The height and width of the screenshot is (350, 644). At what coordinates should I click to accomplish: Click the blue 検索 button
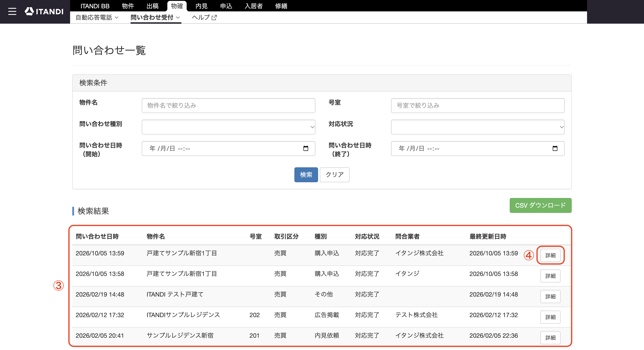[306, 175]
